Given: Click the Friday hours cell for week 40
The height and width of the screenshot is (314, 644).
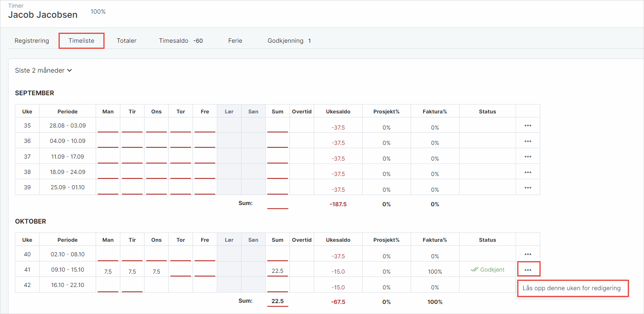Looking at the screenshot, I should coord(205,254).
